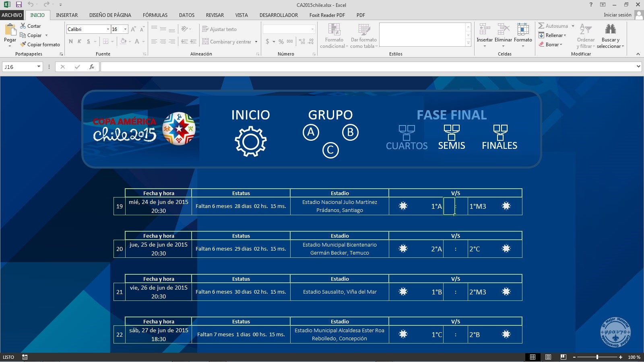Apply percent style format

click(281, 41)
